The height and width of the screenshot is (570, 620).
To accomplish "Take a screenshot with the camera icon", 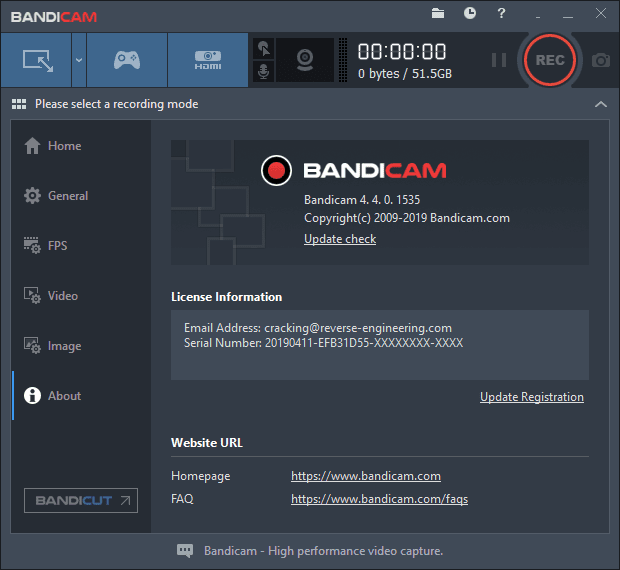I will [601, 60].
